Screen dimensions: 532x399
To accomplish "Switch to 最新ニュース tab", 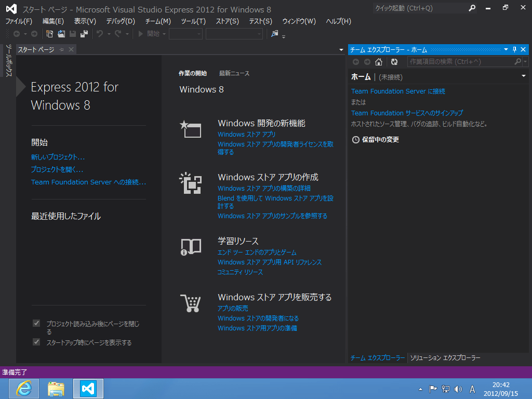I will coord(234,73).
